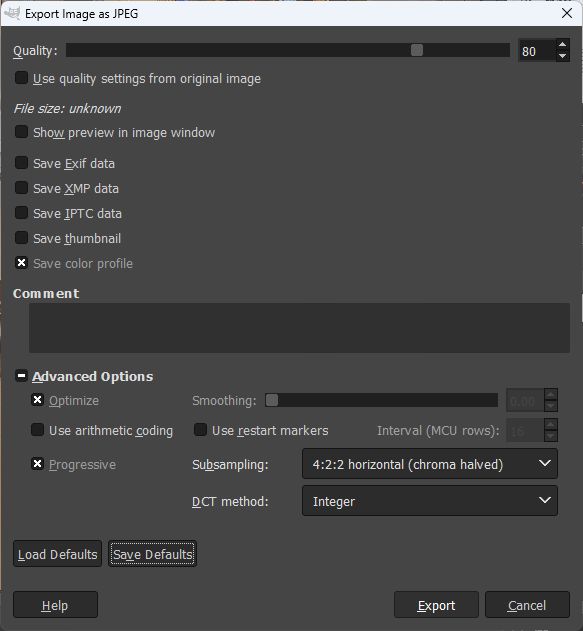Click the GIMP Wilber icon in title bar

click(x=12, y=13)
